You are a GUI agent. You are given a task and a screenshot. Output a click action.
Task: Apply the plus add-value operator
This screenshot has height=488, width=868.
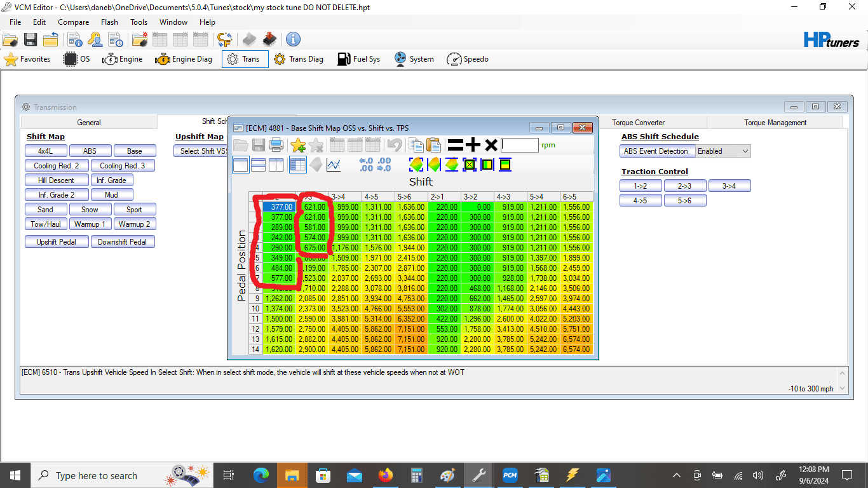(x=473, y=145)
